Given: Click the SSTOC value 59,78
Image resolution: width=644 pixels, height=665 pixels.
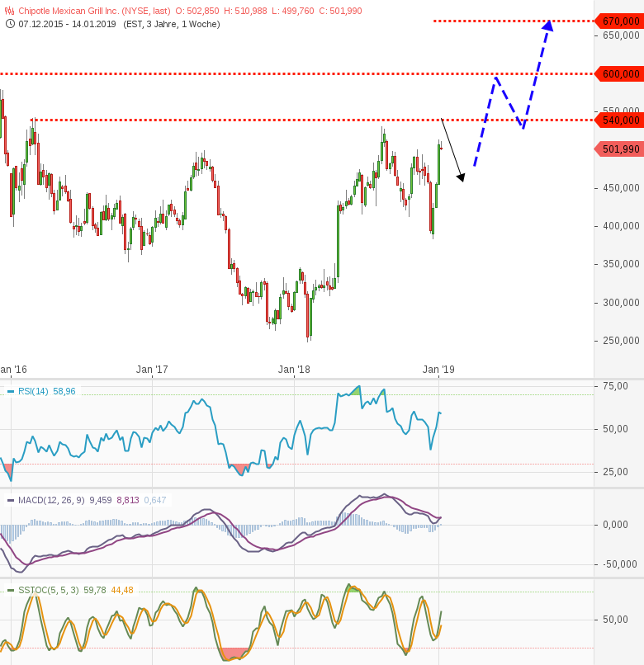Looking at the screenshot, I should pos(95,590).
